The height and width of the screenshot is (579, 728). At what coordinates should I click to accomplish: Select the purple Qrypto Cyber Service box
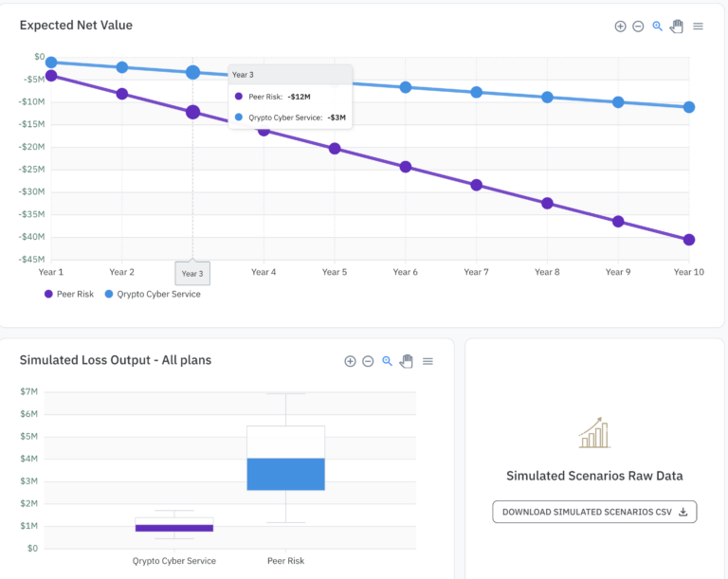click(x=173, y=528)
